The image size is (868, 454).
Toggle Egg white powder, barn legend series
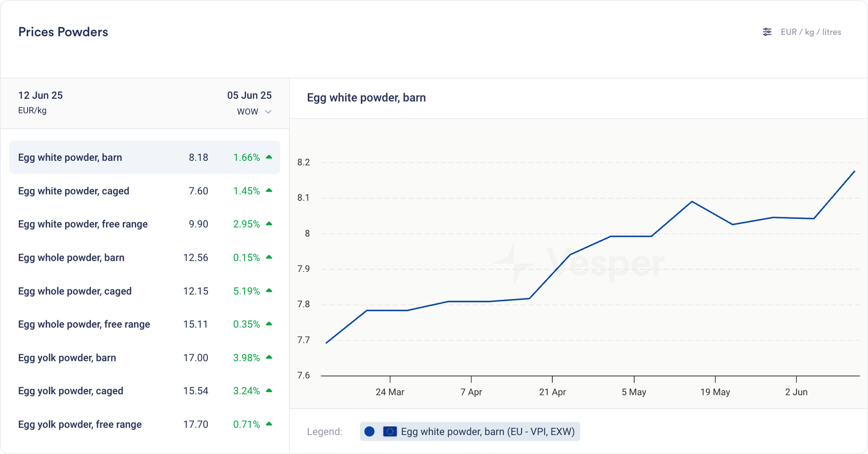tap(487, 432)
